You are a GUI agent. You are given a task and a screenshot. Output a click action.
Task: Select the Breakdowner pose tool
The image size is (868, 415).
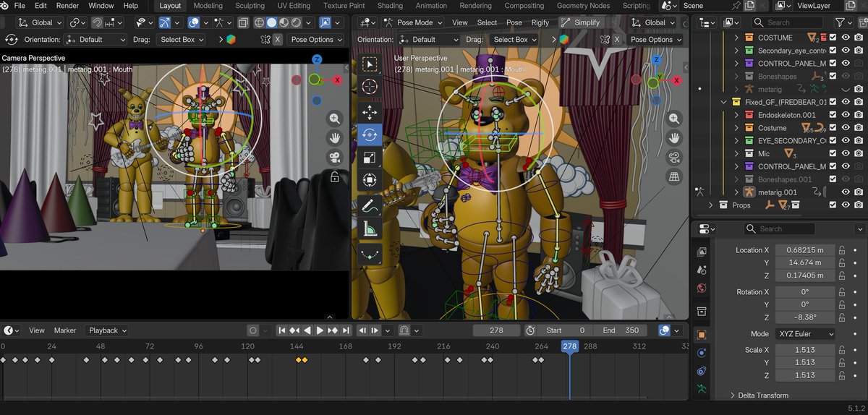370,254
